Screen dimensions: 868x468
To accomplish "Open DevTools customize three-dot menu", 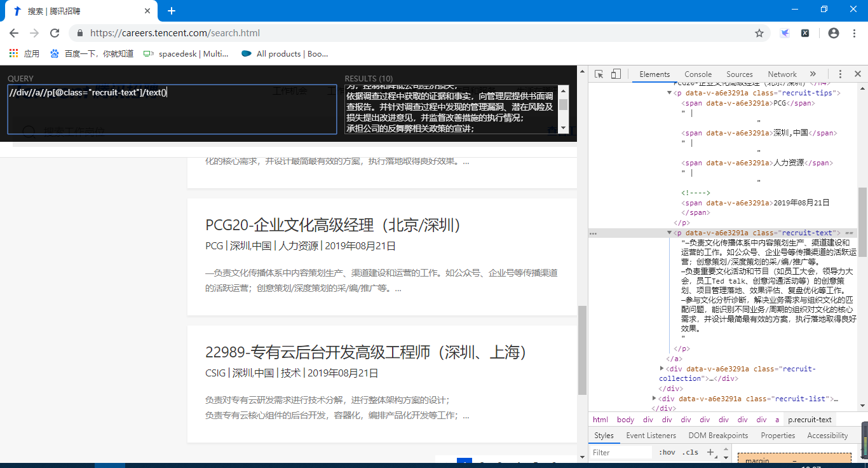I will click(x=840, y=74).
